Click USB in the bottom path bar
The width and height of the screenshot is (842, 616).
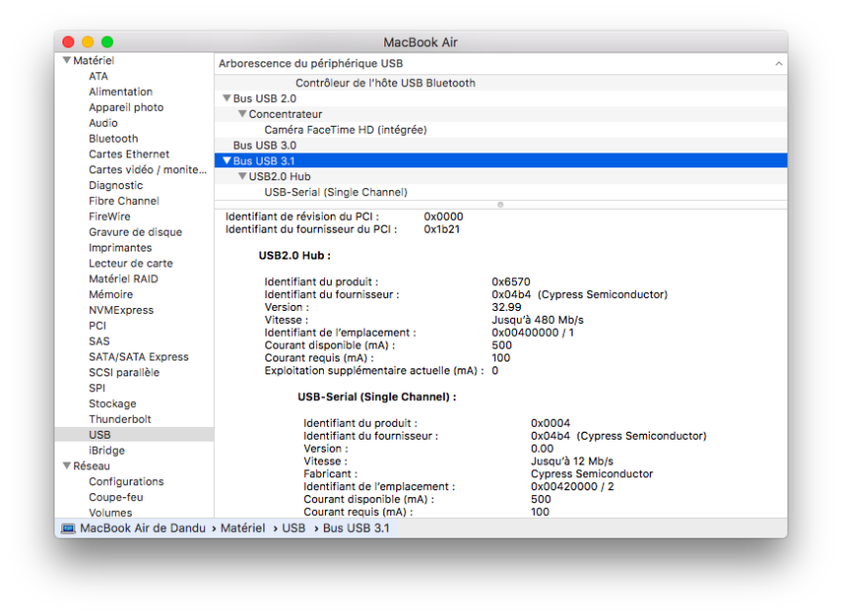click(293, 529)
